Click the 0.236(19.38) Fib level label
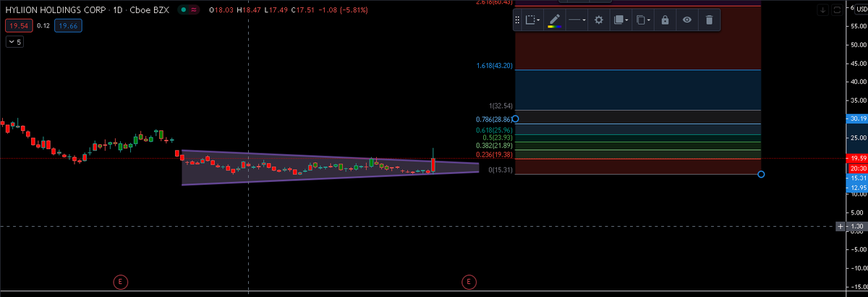868x297 pixels. (x=495, y=154)
